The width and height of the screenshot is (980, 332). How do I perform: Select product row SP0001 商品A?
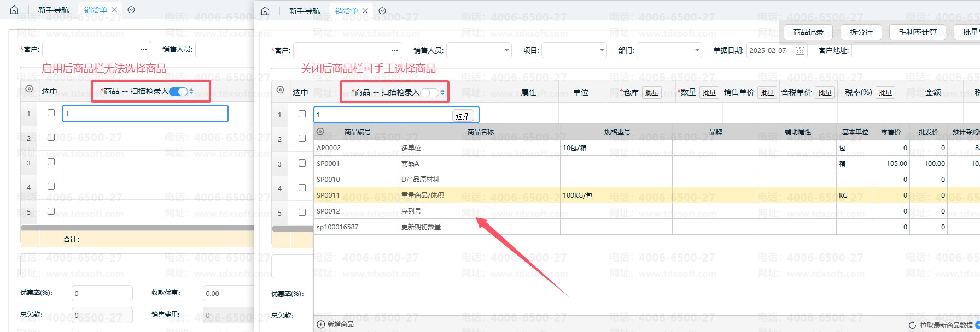point(410,163)
